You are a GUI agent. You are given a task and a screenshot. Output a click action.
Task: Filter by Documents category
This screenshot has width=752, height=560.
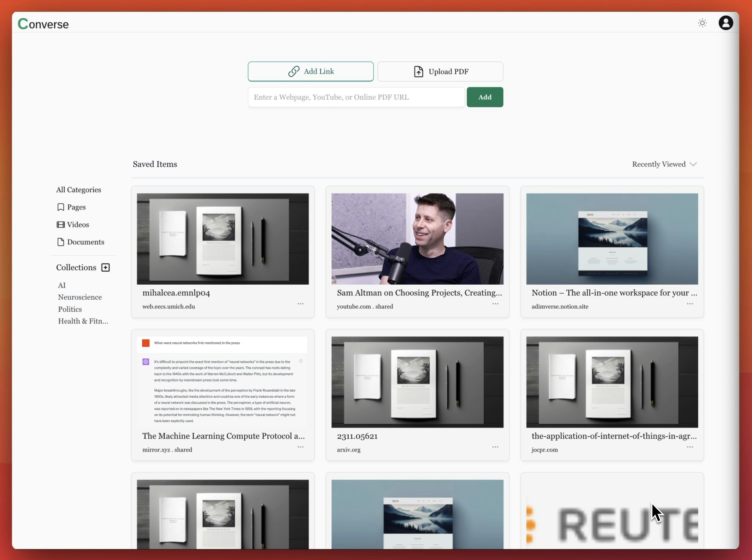point(81,242)
